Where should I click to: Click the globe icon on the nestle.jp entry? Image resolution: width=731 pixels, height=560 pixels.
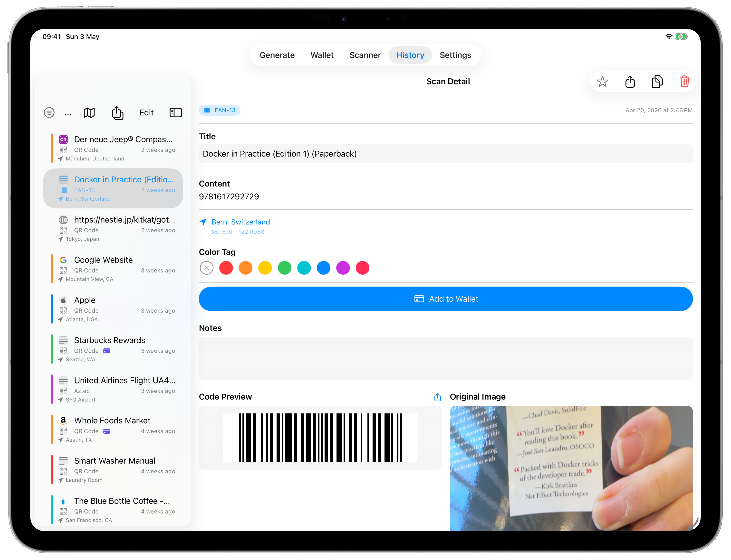point(63,220)
